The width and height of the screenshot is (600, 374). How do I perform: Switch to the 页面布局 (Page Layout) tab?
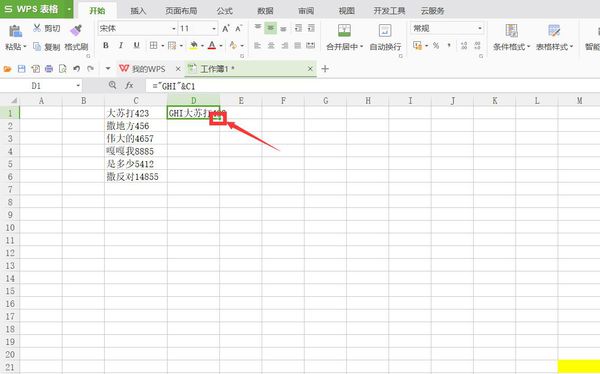click(x=181, y=11)
